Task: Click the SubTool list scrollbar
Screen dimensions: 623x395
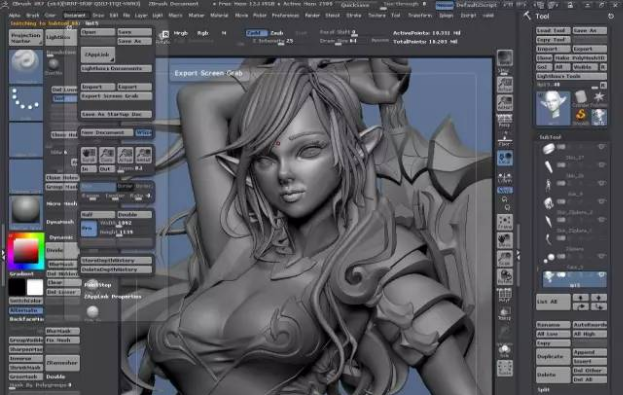Action: tap(537, 268)
